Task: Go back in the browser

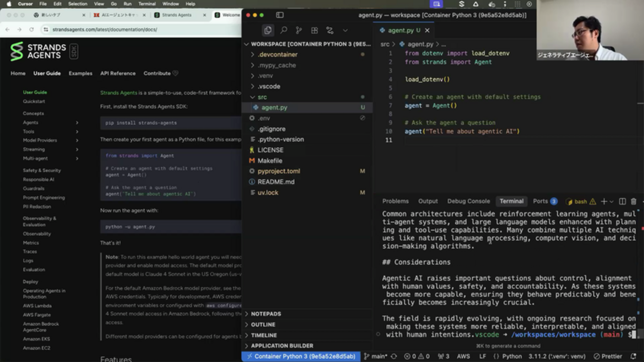Action: click(x=7, y=30)
